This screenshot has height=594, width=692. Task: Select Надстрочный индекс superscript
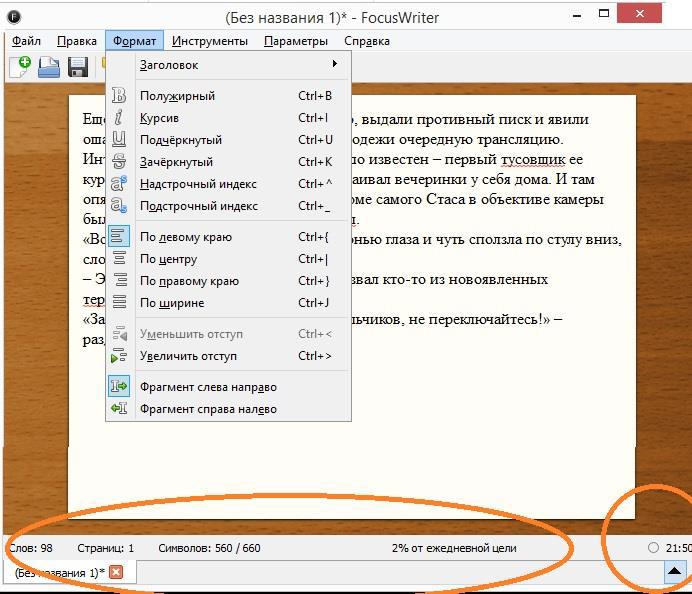[198, 184]
